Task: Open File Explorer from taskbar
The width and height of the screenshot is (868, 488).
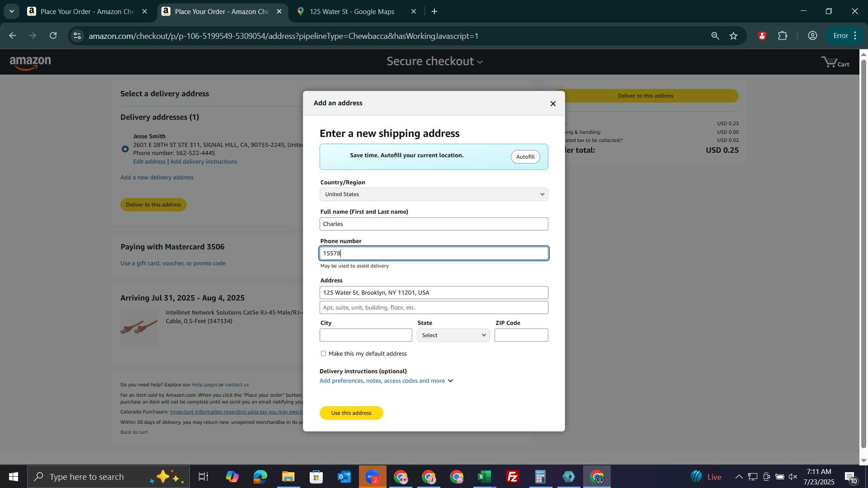Action: coord(288,477)
